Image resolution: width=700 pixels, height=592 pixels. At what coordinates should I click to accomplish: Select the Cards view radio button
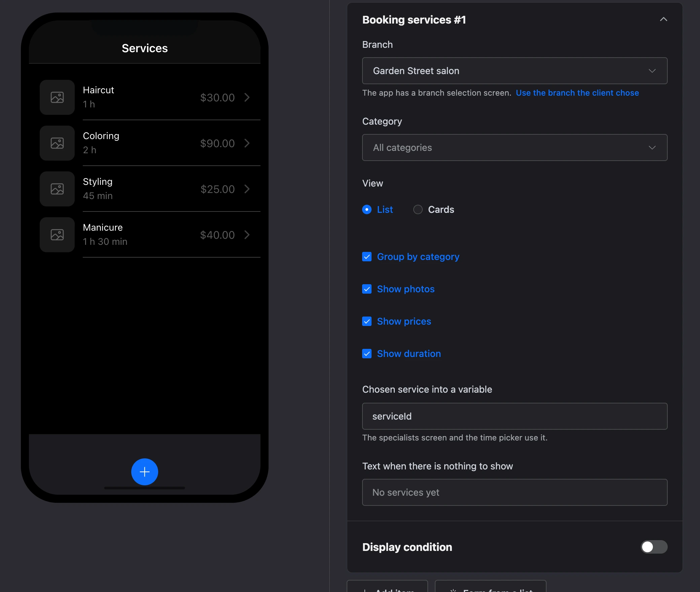click(418, 209)
